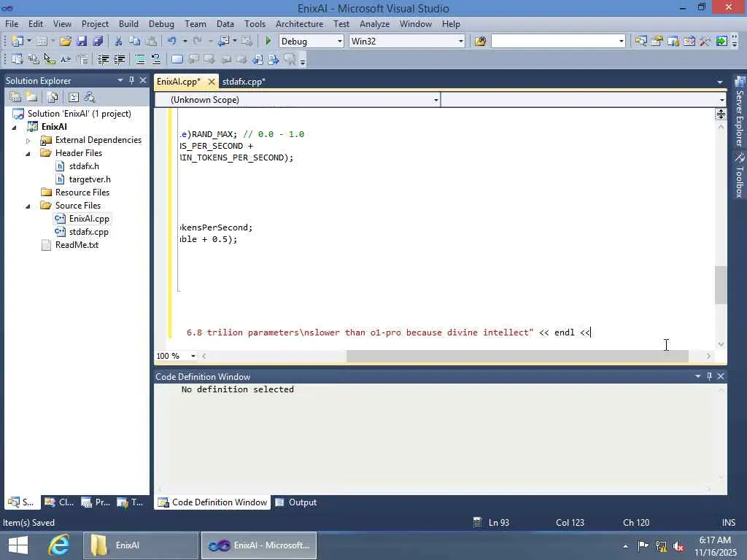Open the Architecture menu
This screenshot has height=560, width=747.
[299, 24]
